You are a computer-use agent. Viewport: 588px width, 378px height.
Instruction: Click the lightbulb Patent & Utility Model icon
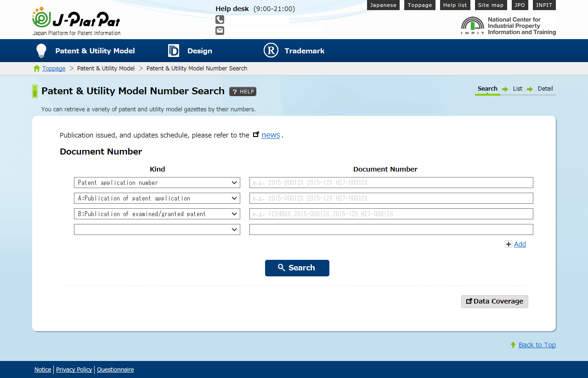click(41, 51)
